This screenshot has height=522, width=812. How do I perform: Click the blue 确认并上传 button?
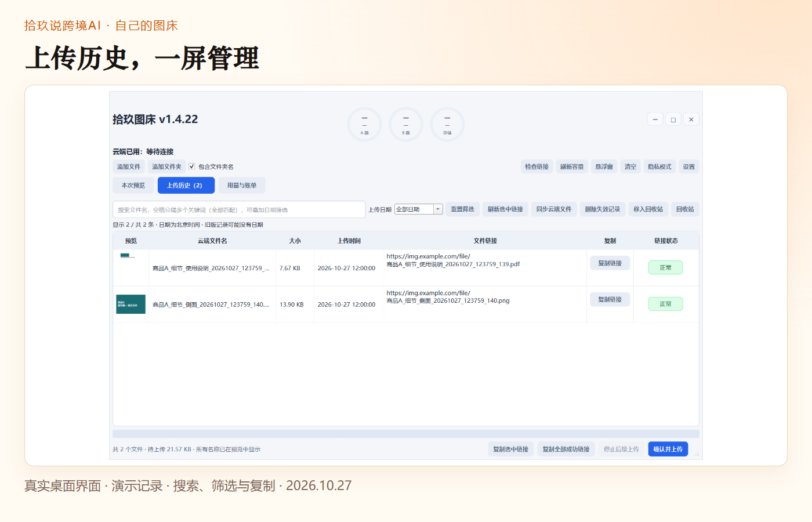tap(668, 449)
